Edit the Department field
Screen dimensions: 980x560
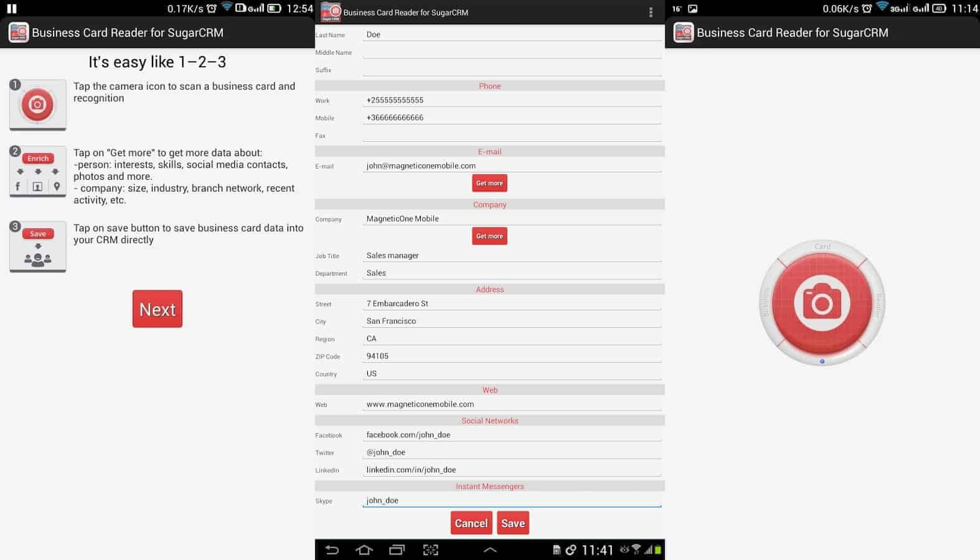click(512, 273)
